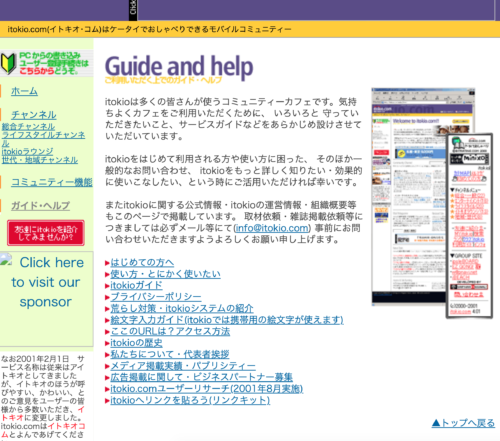Click the yellow itokio.com tagline banner text
Viewport: 500px width, 441px height.
149,29
